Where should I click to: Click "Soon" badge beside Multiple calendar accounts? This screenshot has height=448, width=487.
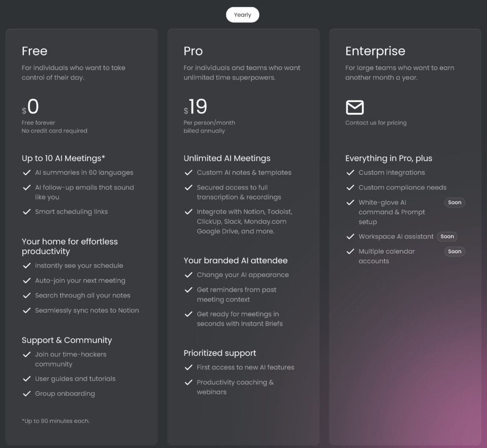point(455,251)
